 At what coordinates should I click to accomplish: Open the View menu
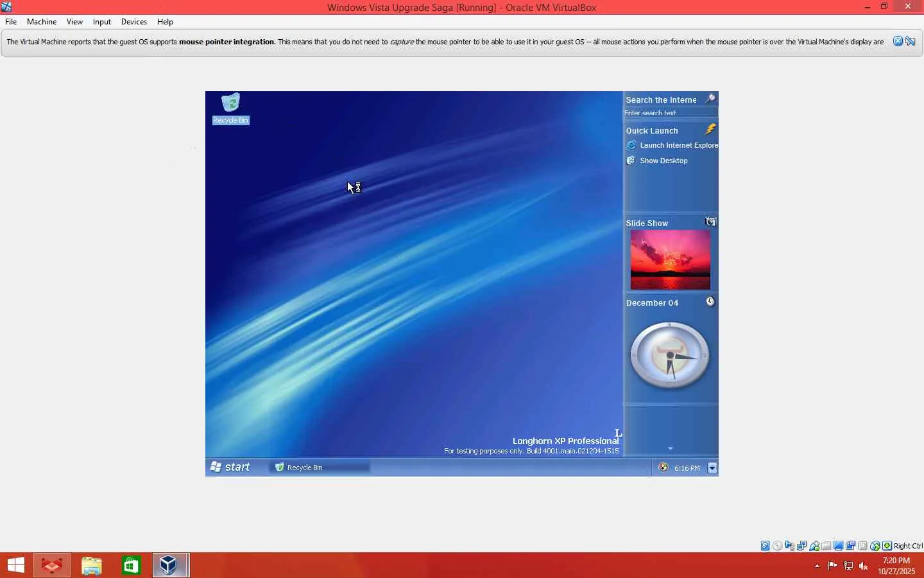coord(74,22)
